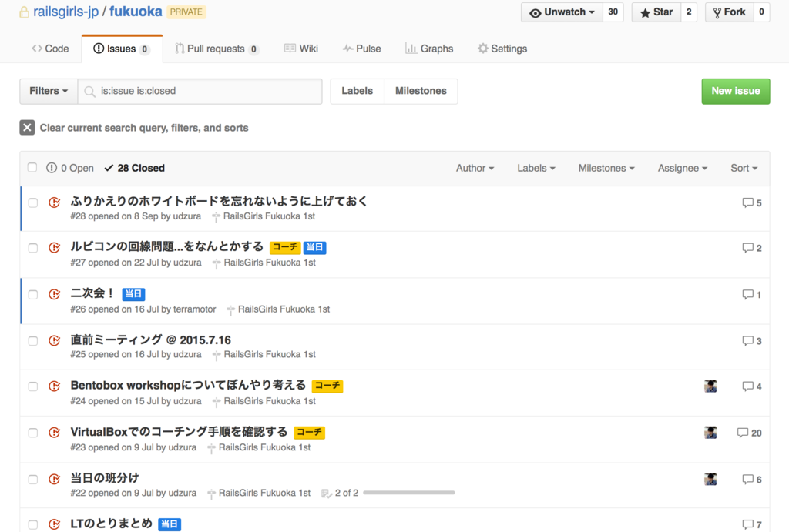Open the 1 comment on issue #26
Image resolution: width=789 pixels, height=532 pixels.
click(752, 294)
